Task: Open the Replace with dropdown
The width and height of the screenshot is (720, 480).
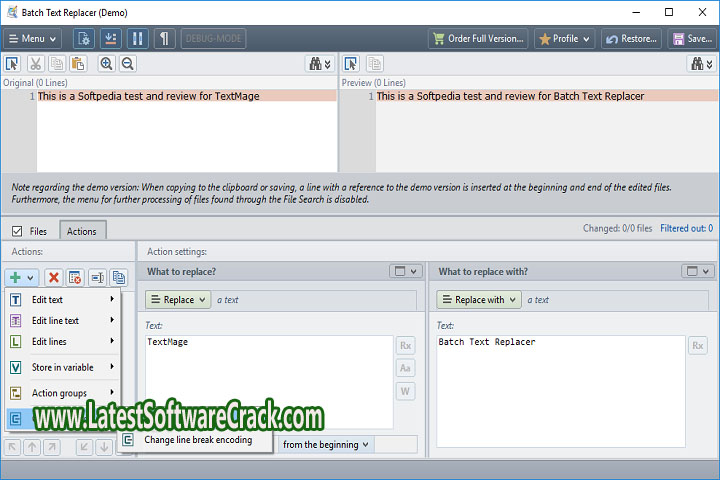Action: [x=478, y=299]
